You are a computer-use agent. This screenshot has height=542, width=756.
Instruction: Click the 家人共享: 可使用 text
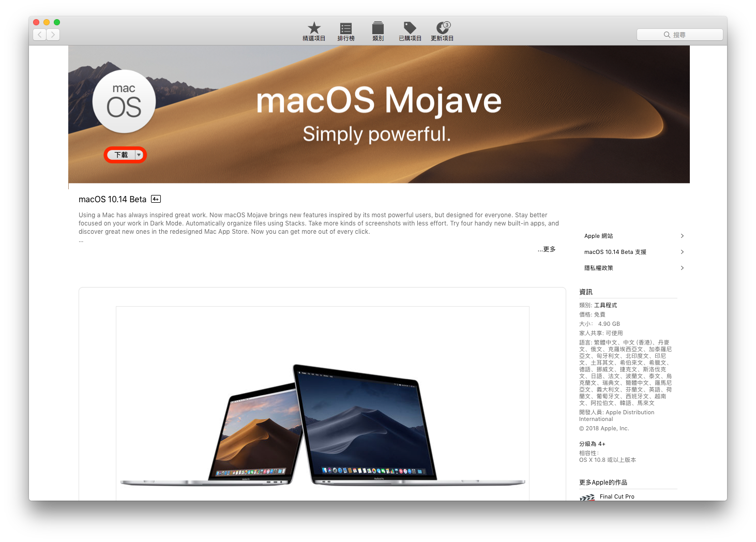click(601, 333)
